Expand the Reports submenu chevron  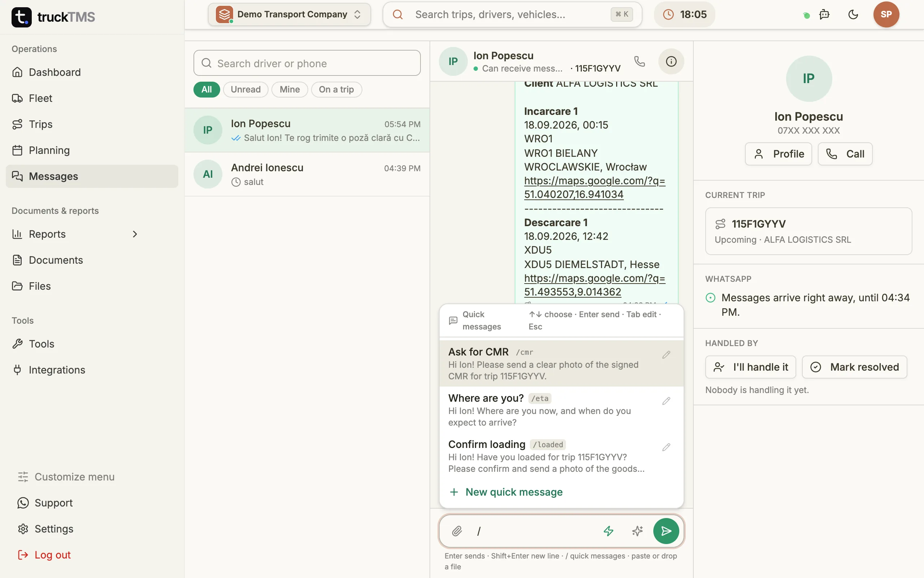click(134, 234)
